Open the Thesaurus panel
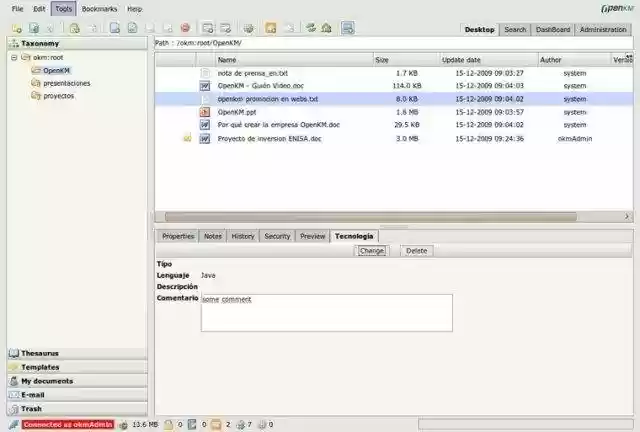640x432 pixels. [x=40, y=353]
